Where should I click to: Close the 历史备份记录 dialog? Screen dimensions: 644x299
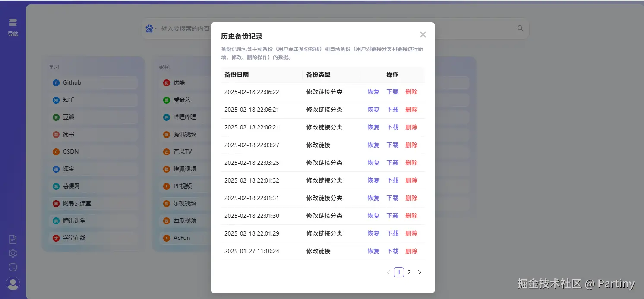point(423,34)
